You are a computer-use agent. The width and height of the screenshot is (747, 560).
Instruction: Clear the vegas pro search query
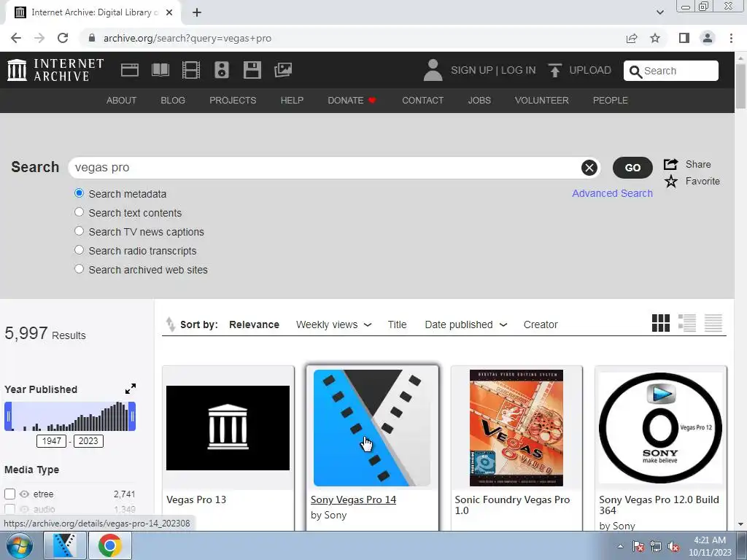click(589, 168)
